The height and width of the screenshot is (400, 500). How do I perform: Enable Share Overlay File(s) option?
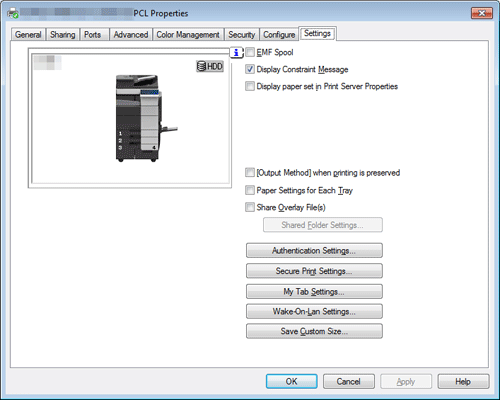(x=250, y=207)
